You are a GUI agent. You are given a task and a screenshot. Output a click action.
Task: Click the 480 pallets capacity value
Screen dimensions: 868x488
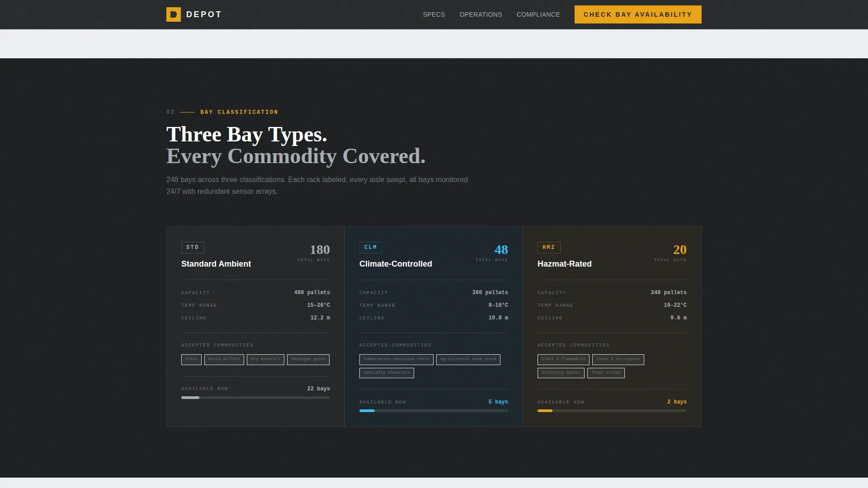312,292
